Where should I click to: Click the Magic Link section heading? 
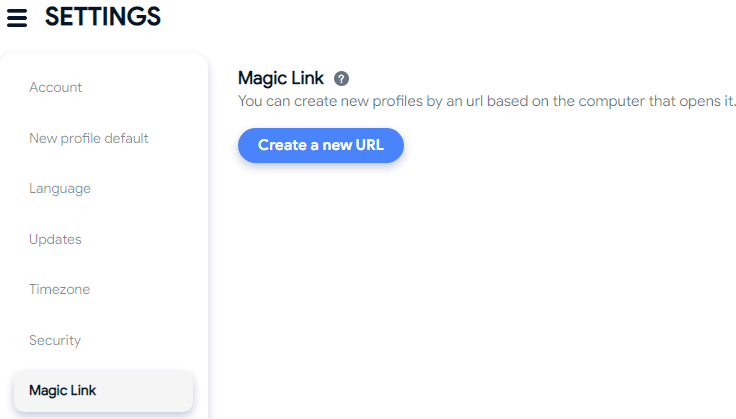click(281, 78)
